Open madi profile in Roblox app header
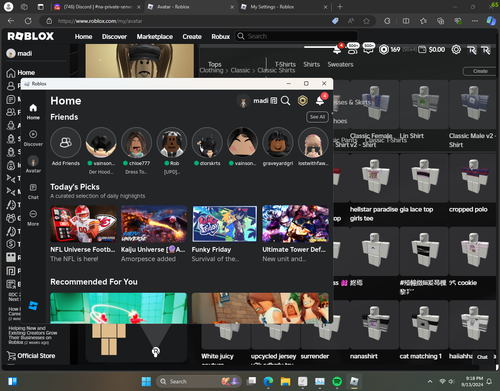Screen dimensions: 500x391 (x=257, y=101)
